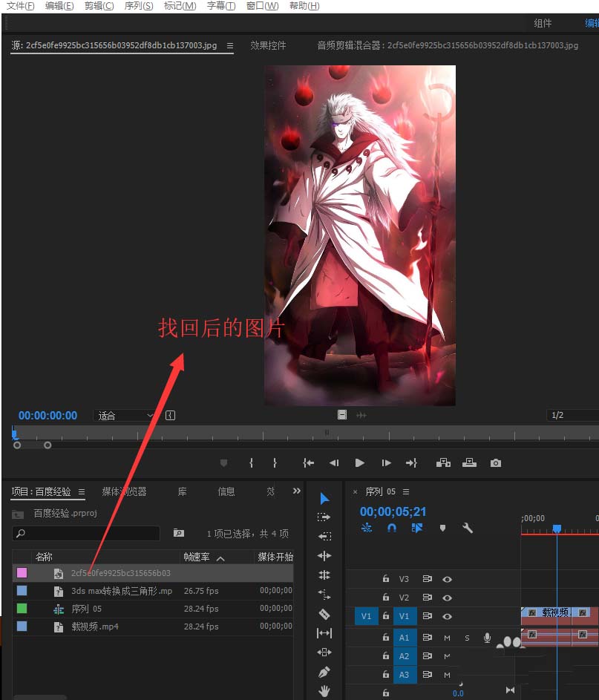Click Add Marker in source monitor
This screenshot has height=700, width=599.
(x=224, y=463)
